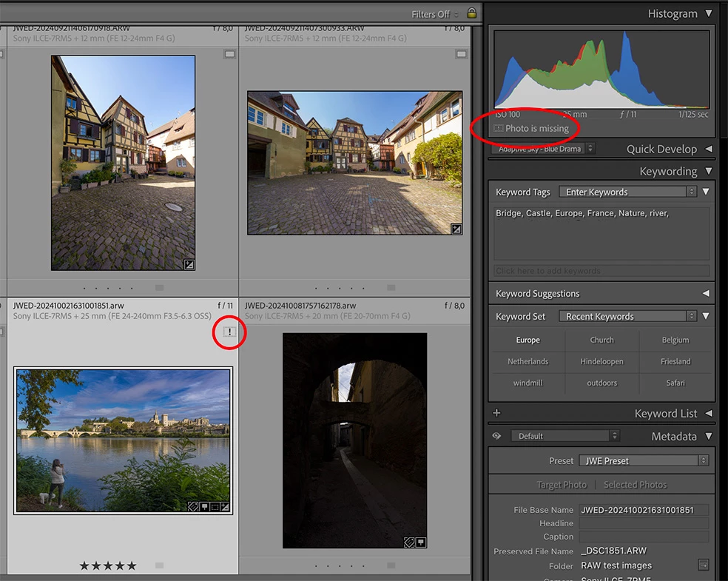Click the filter lock padlock icon
The image size is (728, 581).
coord(472,13)
